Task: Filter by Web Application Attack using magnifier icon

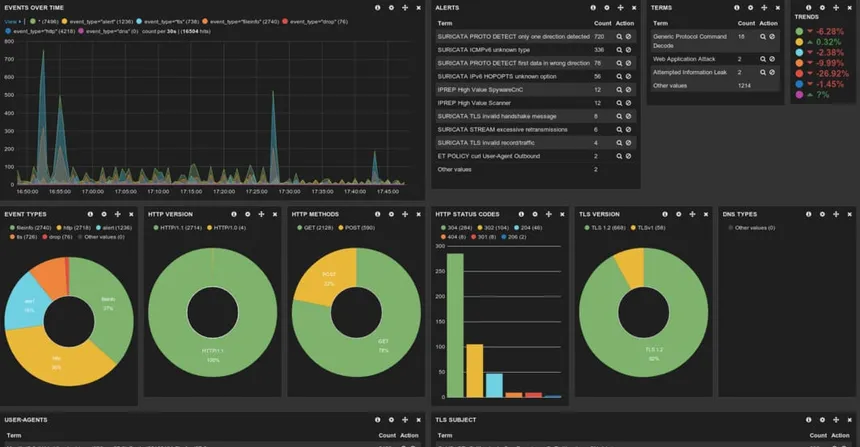Action: pos(760,59)
